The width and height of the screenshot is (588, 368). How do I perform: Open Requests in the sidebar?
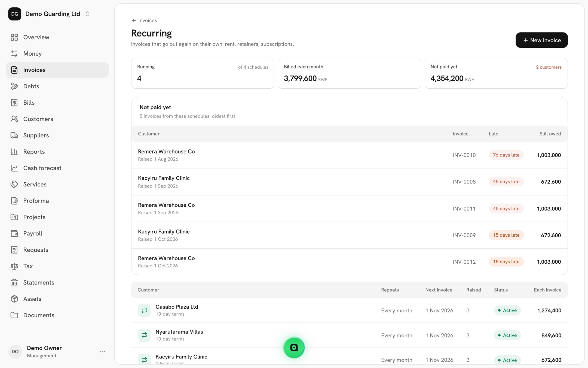tap(57, 250)
